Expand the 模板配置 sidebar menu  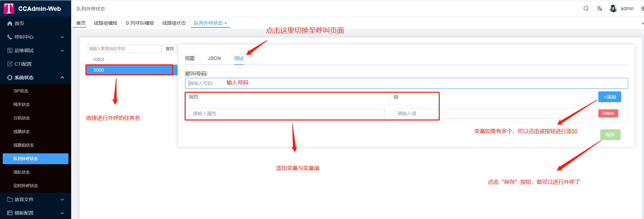tap(36, 213)
